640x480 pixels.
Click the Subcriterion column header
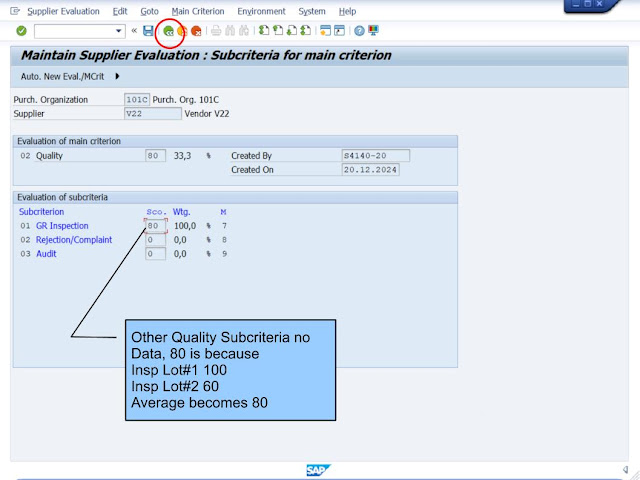coord(41,212)
